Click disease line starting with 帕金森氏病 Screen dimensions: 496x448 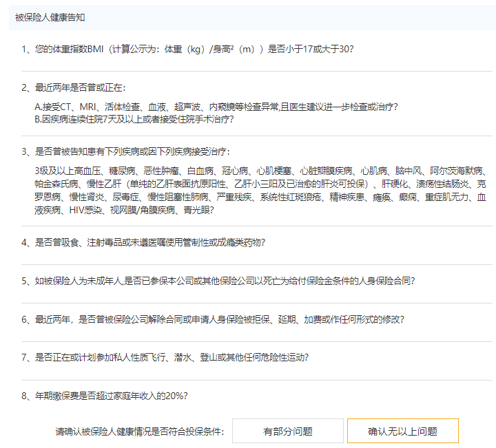click(260, 184)
